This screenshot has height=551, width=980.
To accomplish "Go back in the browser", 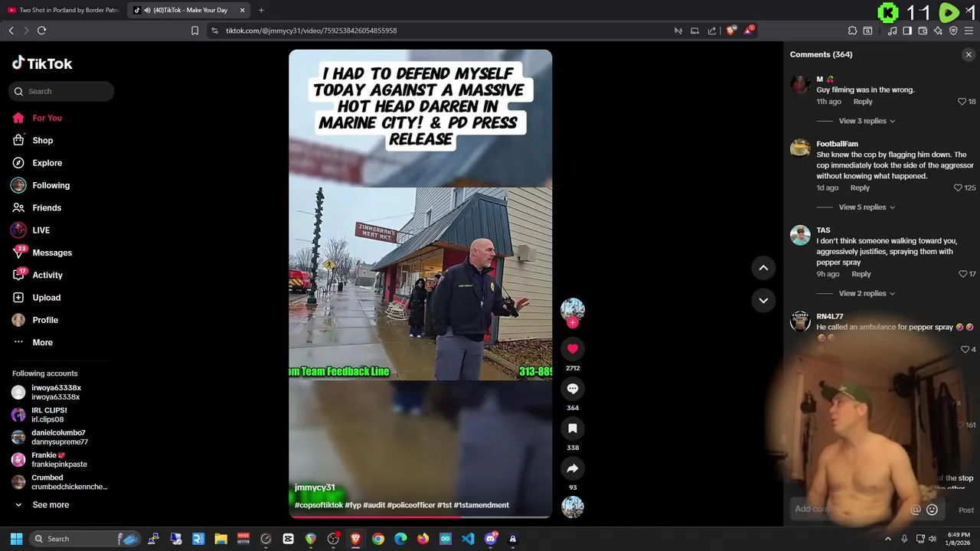I will 11,31.
